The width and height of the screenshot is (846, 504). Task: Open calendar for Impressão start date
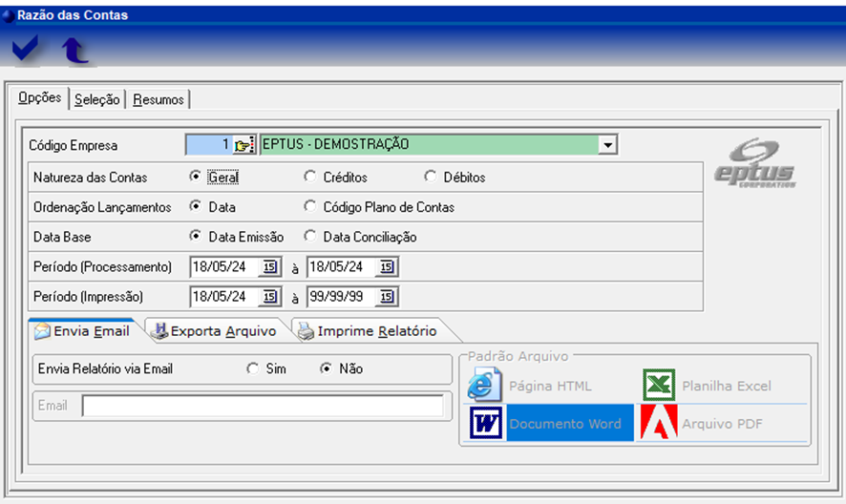[x=270, y=297]
